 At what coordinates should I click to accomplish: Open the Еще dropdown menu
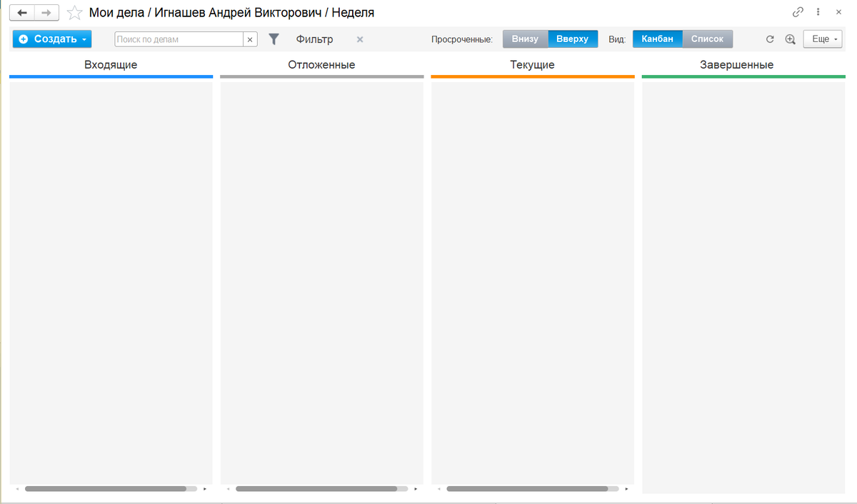pyautogui.click(x=823, y=39)
